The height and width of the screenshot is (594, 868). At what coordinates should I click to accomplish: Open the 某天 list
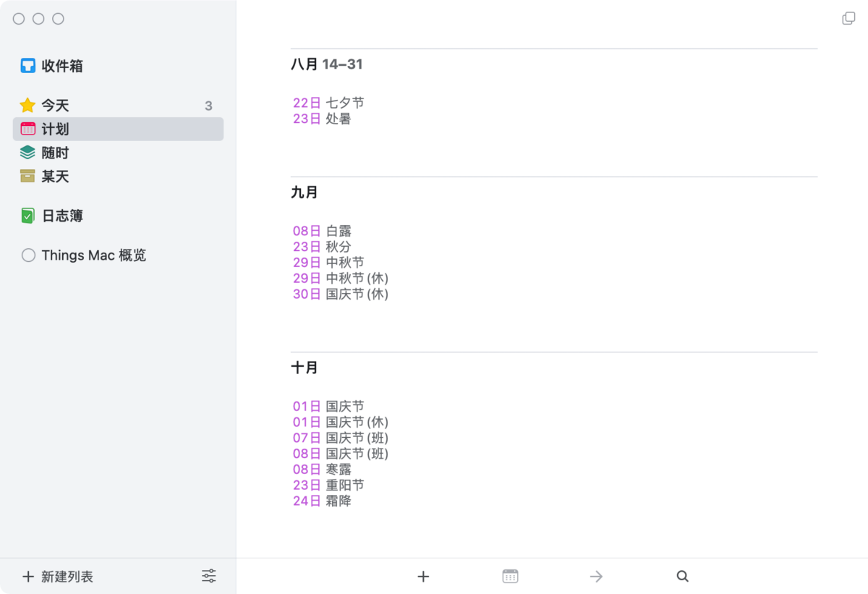tap(118, 176)
